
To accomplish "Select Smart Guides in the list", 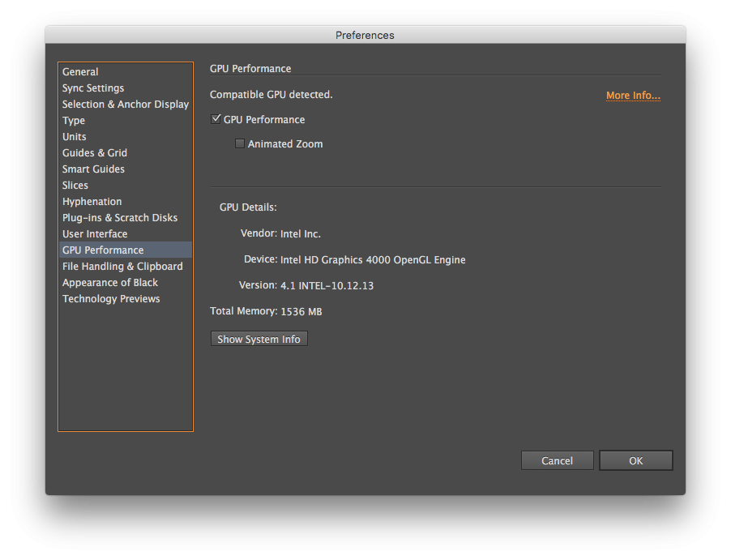I will 126,169.
